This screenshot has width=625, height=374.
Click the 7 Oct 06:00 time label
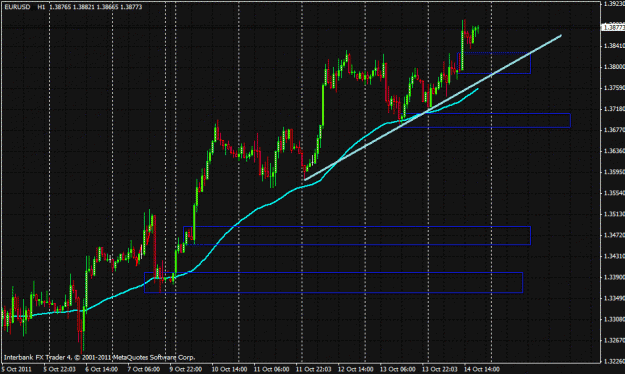pyautogui.click(x=143, y=369)
